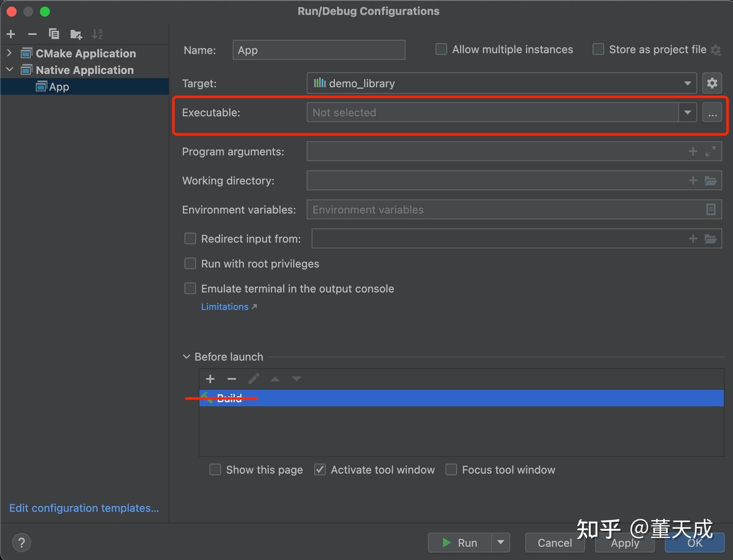The image size is (733, 560).
Task: Enable Run with root privileges
Action: 190,263
